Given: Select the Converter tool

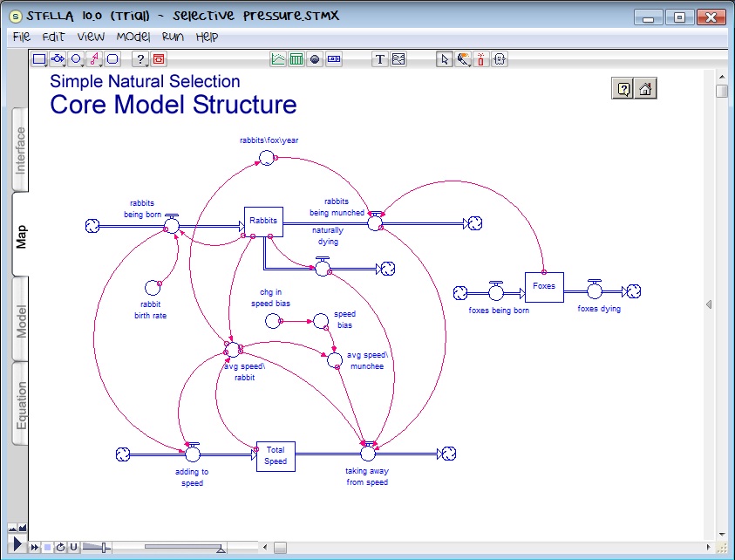Looking at the screenshot, I should click(74, 58).
